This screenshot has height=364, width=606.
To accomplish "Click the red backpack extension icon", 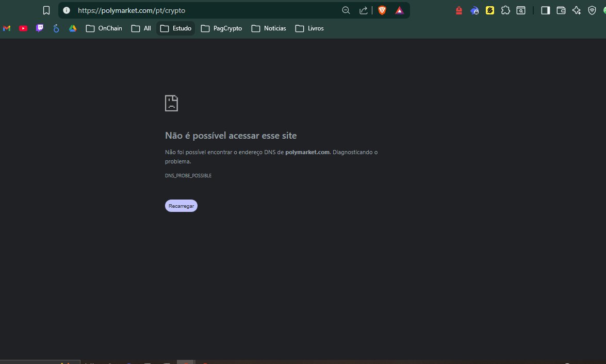I will 458,10.
